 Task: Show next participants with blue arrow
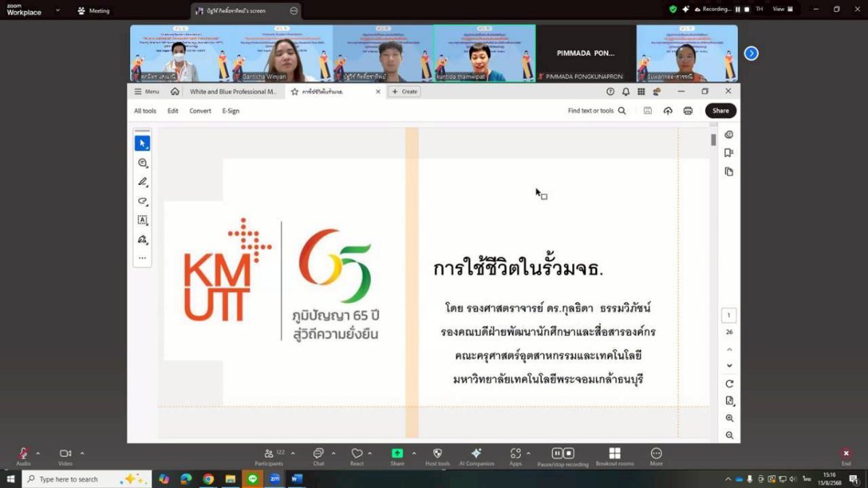click(751, 53)
